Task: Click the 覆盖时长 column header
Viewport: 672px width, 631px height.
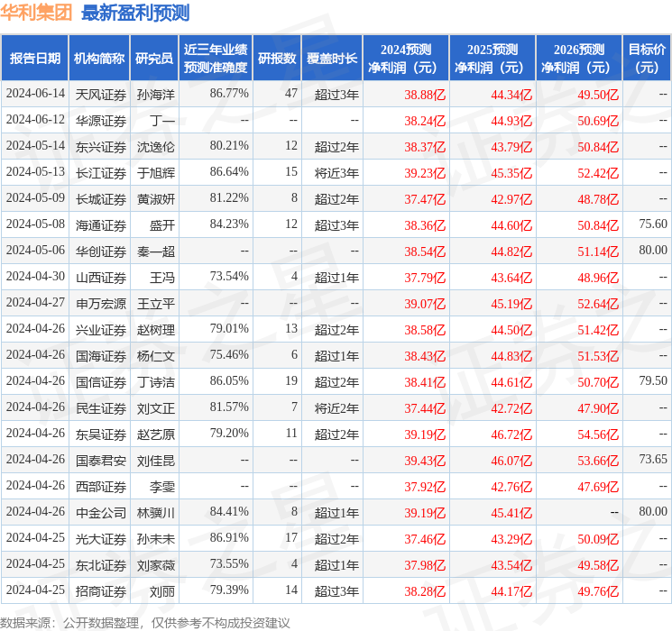Action: coord(332,59)
